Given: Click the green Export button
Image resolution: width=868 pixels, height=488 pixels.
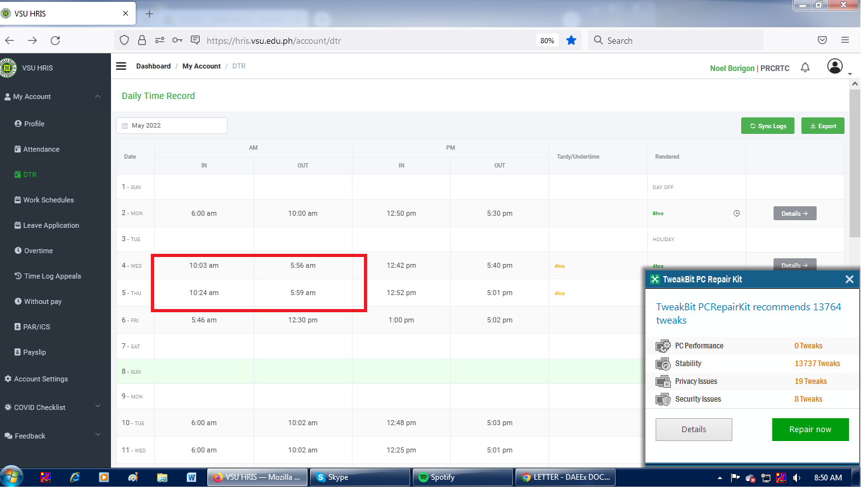Looking at the screenshot, I should click(x=822, y=126).
